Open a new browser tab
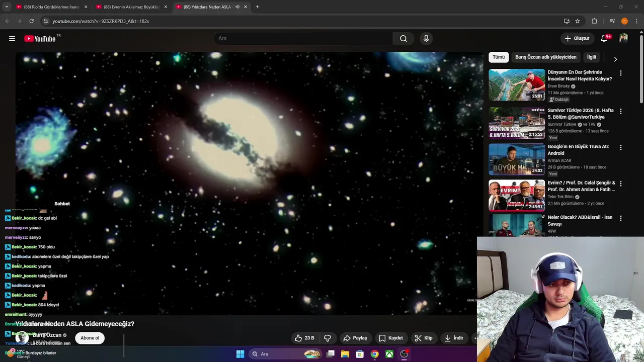 (x=258, y=7)
